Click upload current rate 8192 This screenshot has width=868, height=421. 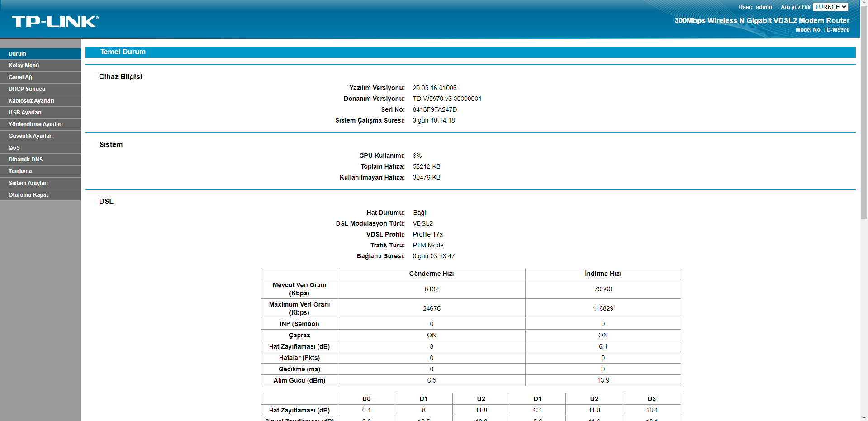click(x=432, y=289)
